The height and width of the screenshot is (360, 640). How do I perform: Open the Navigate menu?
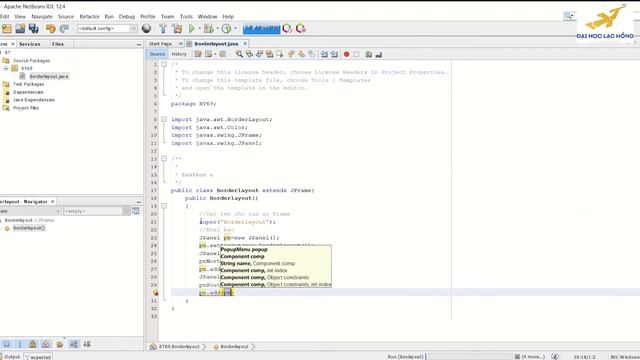click(x=42, y=16)
